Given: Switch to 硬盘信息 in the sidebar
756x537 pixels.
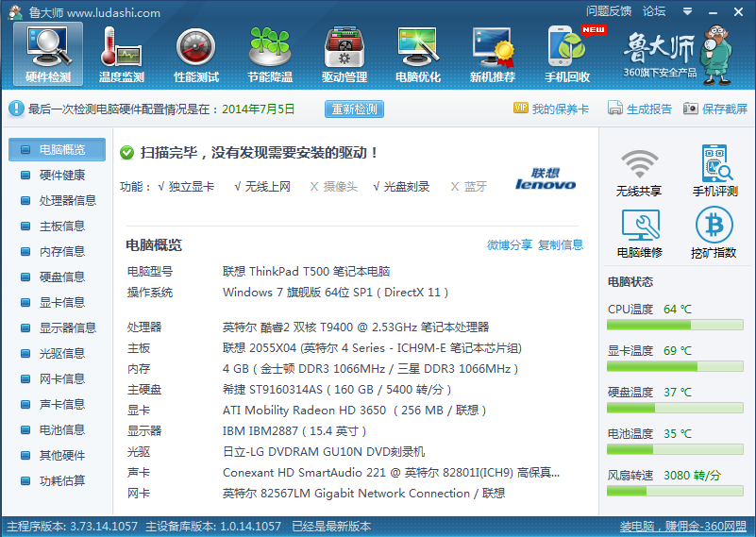Looking at the screenshot, I should point(61,277).
